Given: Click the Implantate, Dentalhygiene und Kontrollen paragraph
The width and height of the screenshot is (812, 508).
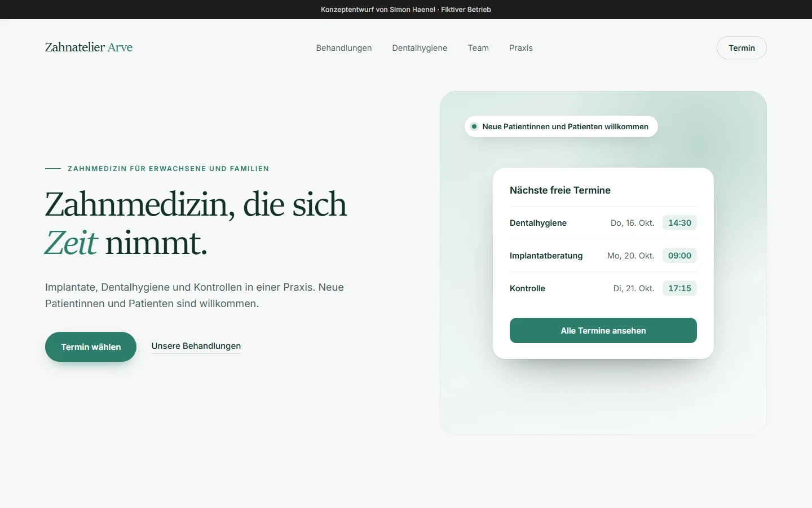Looking at the screenshot, I should pyautogui.click(x=195, y=295).
